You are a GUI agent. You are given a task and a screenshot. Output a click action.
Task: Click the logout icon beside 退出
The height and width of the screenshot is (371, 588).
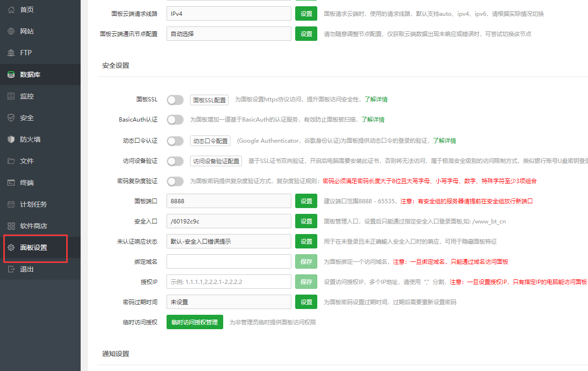coord(11,269)
